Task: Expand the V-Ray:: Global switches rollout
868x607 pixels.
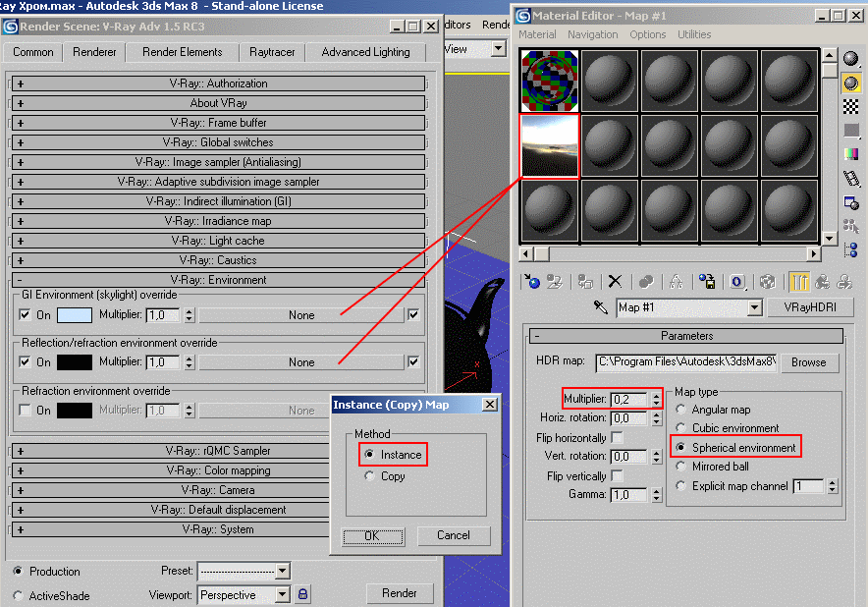Action: (219, 142)
